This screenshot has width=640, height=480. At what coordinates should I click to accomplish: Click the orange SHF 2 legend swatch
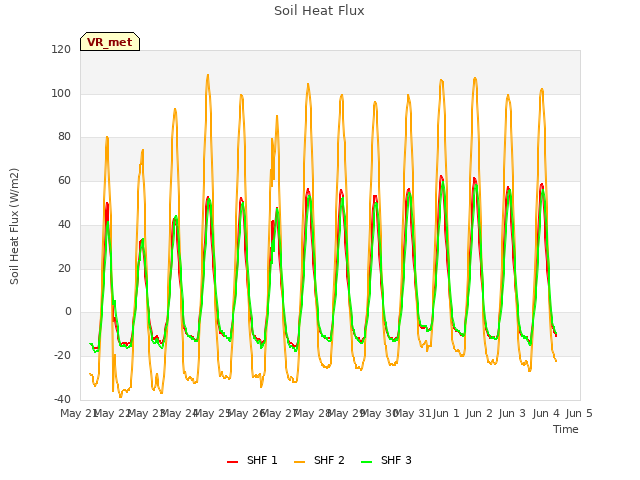pos(299,462)
